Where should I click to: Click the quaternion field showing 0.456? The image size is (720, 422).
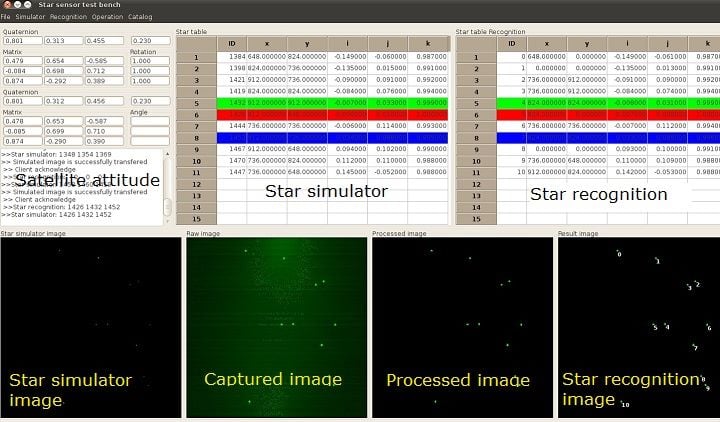click(104, 101)
